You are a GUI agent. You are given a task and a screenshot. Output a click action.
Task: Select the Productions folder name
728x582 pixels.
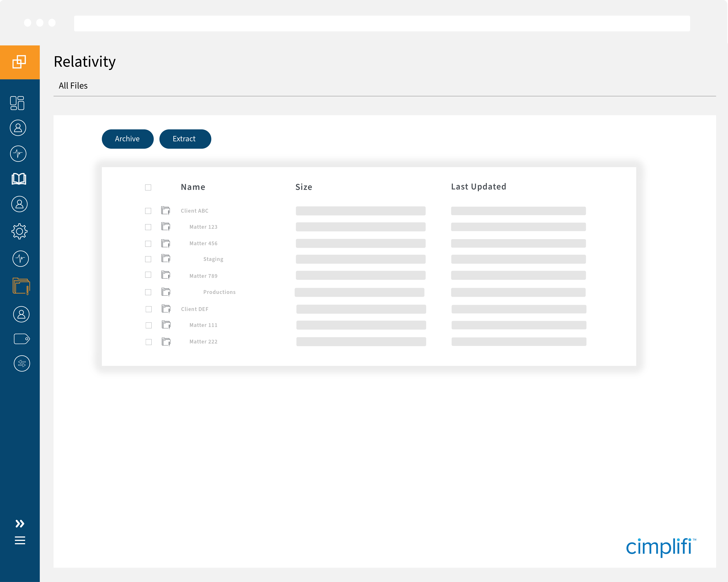tap(219, 292)
